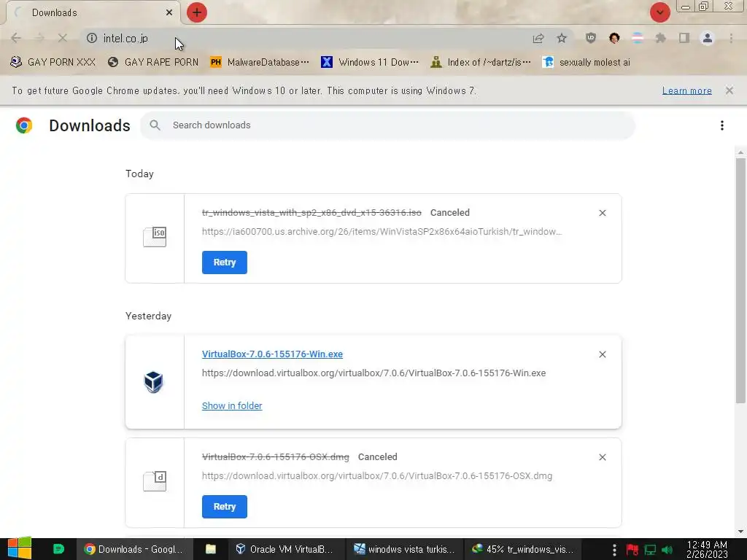Retry the VirtualBox OSX.dmg download
The image size is (747, 560).
[x=225, y=507]
